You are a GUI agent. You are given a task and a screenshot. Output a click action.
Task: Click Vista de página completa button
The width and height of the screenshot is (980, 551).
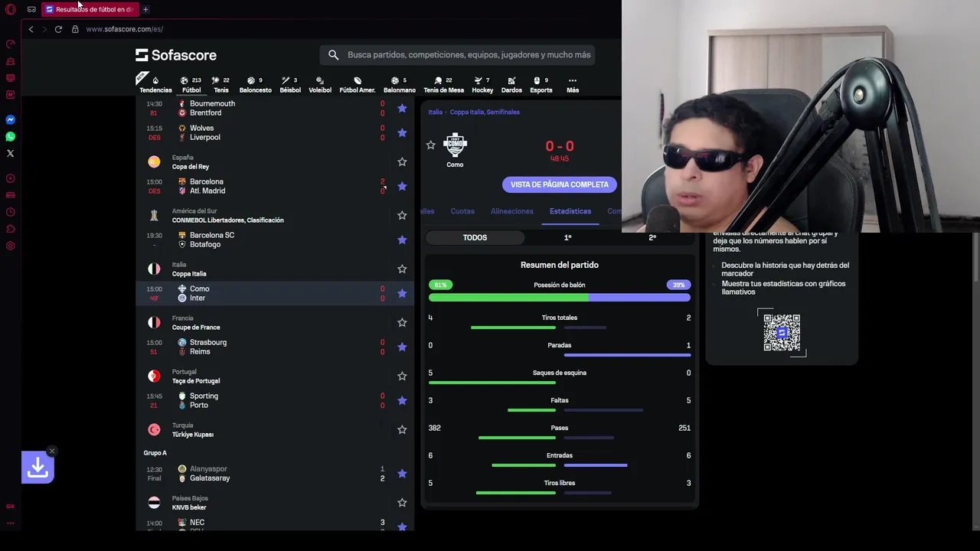pos(560,184)
